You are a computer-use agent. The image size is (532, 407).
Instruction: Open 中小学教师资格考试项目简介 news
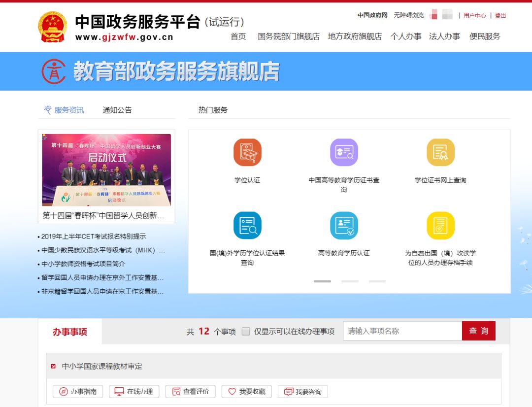(x=83, y=264)
